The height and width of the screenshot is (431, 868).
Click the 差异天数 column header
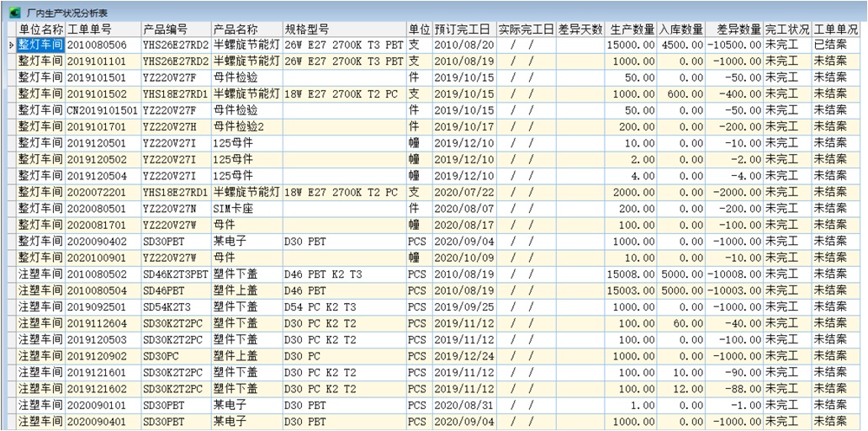580,29
